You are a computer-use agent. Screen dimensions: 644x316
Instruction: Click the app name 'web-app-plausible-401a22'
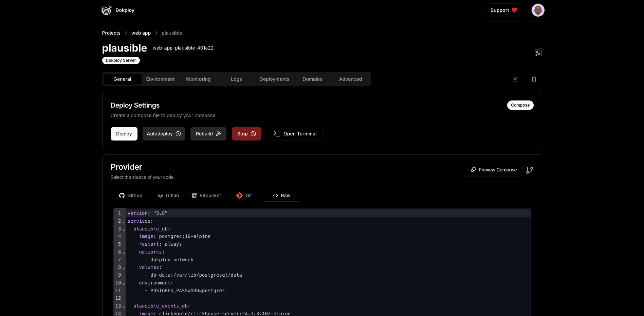coord(183,48)
